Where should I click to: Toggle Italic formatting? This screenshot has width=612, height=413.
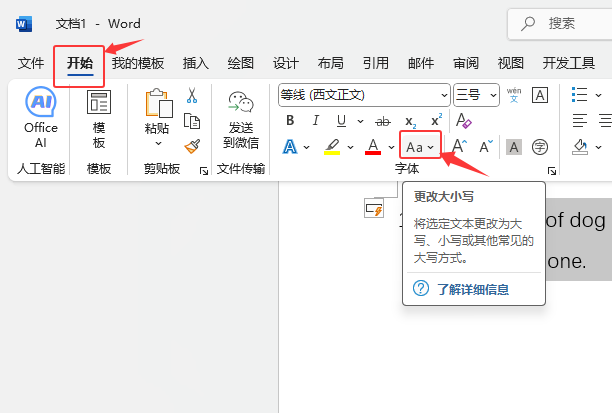click(316, 121)
